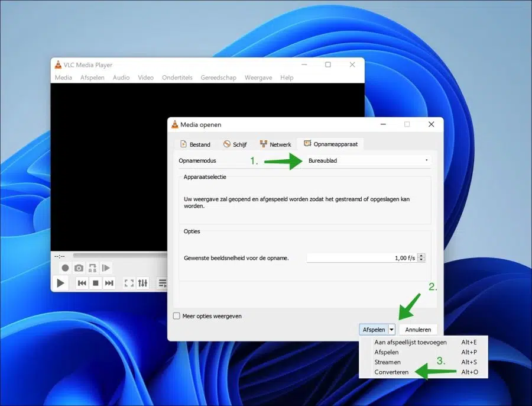Click the Afspelen button
This screenshot has width=532, height=406.
374,330
